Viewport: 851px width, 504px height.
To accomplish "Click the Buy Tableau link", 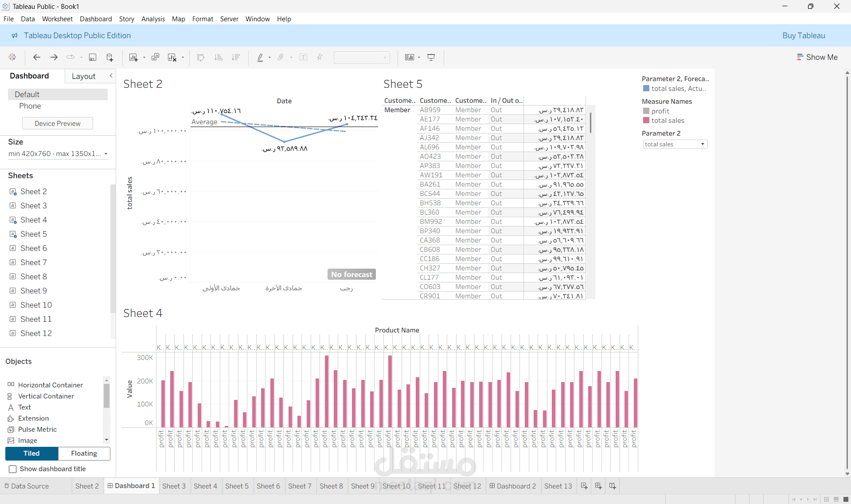I will (x=804, y=35).
